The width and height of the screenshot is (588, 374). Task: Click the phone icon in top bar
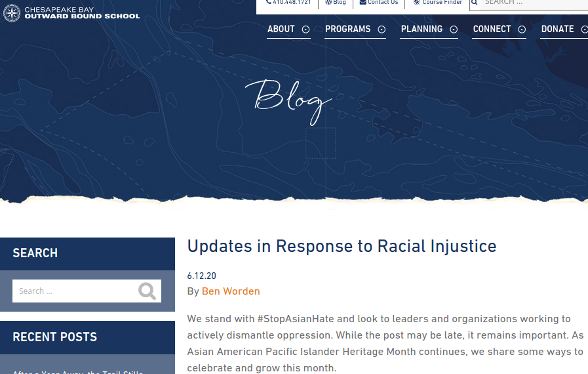point(269,2)
